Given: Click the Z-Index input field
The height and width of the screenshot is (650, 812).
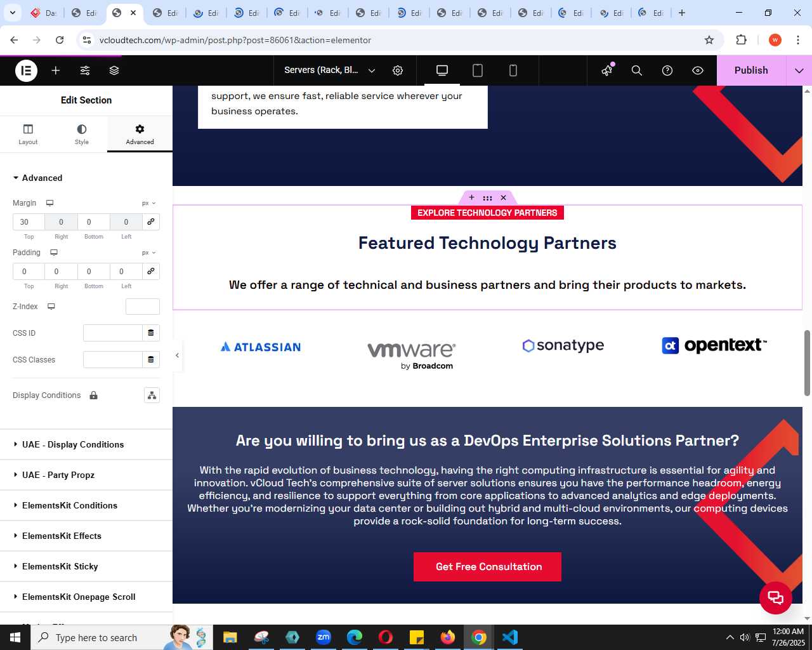Looking at the screenshot, I should [x=143, y=307].
